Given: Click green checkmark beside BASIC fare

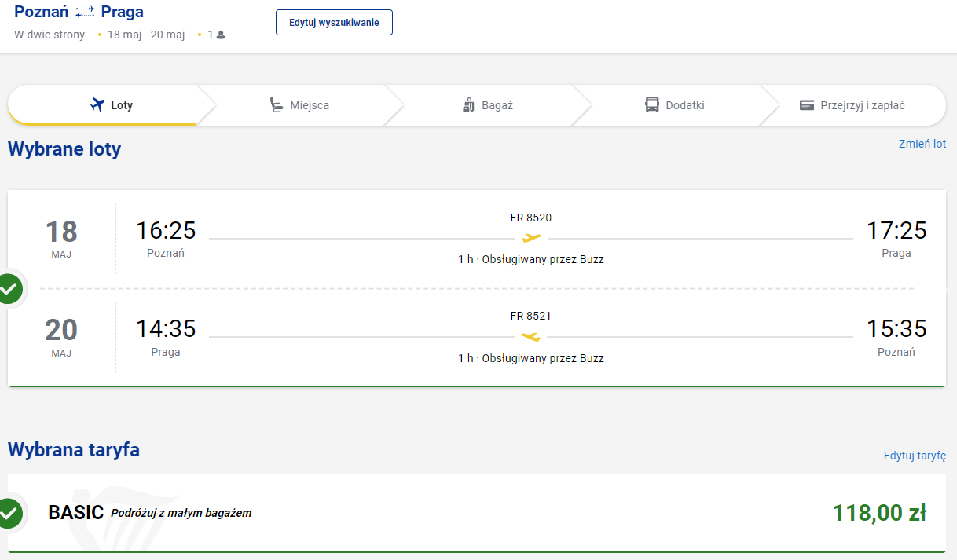Looking at the screenshot, I should [x=9, y=513].
